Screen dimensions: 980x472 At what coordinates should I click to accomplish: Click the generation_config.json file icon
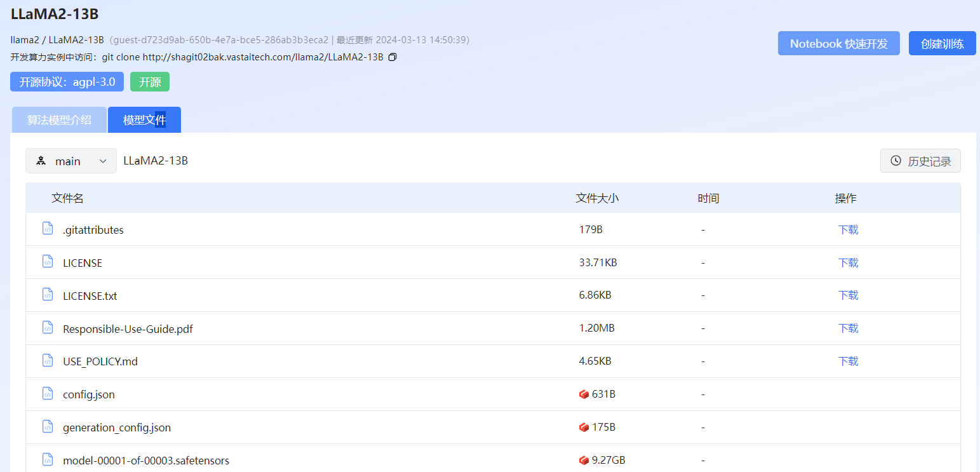(x=48, y=426)
